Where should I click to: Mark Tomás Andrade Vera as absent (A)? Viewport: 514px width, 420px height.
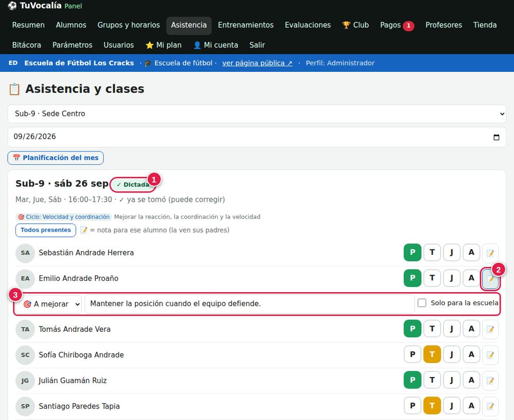click(471, 329)
